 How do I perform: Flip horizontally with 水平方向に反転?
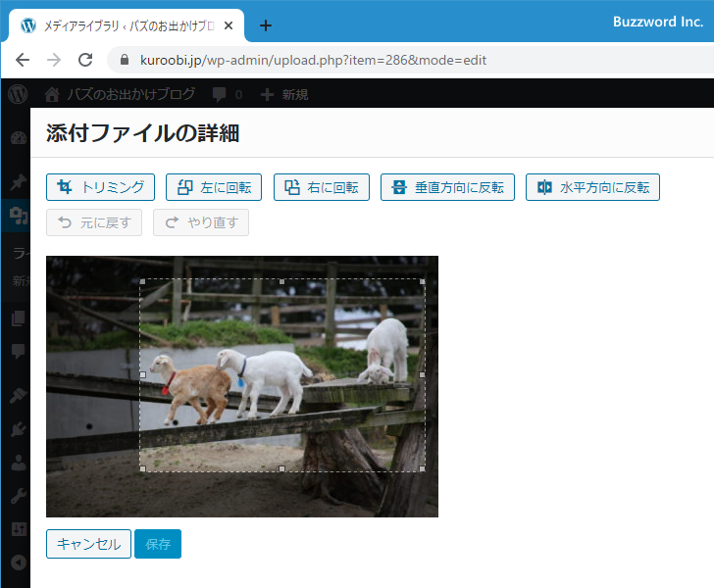(x=592, y=187)
